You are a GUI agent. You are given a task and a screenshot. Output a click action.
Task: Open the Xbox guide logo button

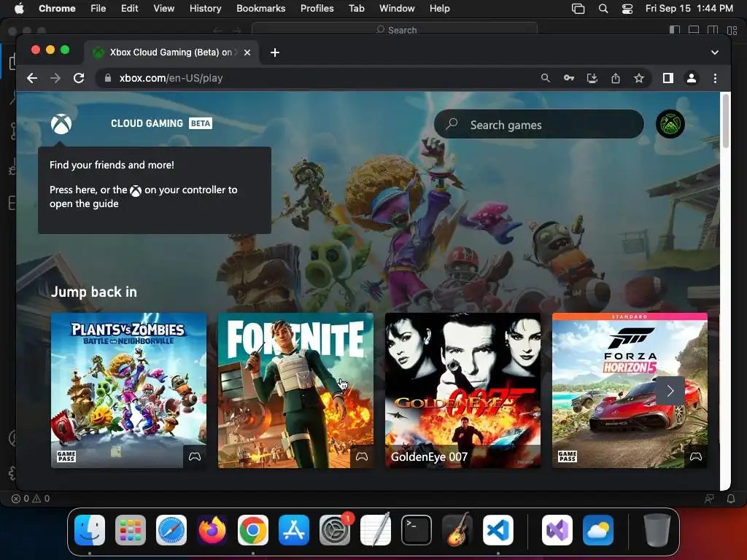(61, 124)
